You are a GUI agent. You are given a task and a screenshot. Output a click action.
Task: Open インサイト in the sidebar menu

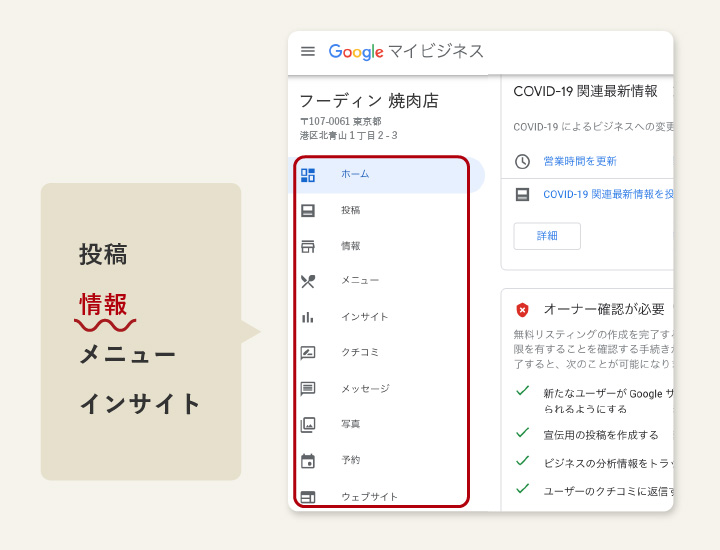click(x=365, y=317)
